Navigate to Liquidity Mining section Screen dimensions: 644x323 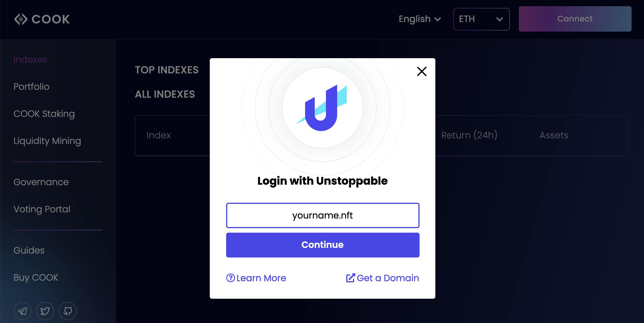coord(47,141)
